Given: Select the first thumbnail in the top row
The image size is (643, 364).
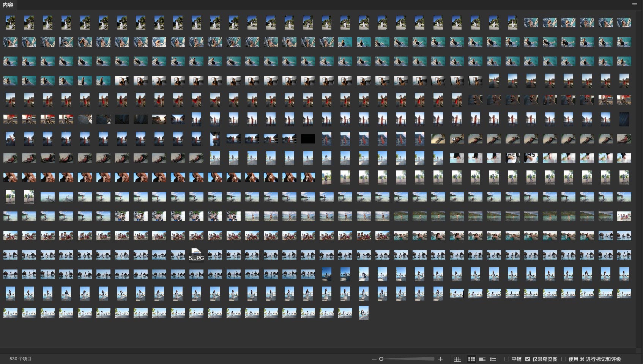Looking at the screenshot, I should click(10, 23).
